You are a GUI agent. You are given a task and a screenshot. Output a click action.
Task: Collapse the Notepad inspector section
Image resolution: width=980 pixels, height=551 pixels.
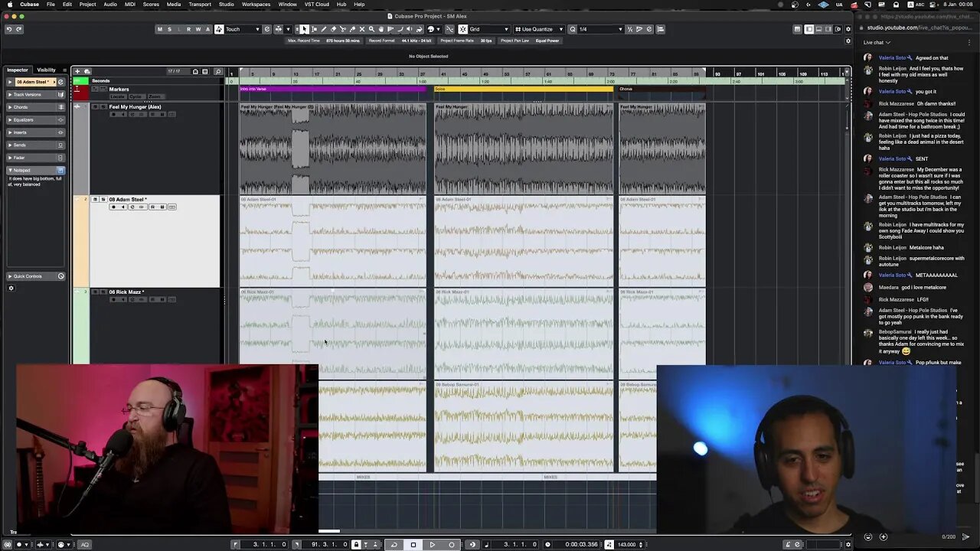(35, 170)
